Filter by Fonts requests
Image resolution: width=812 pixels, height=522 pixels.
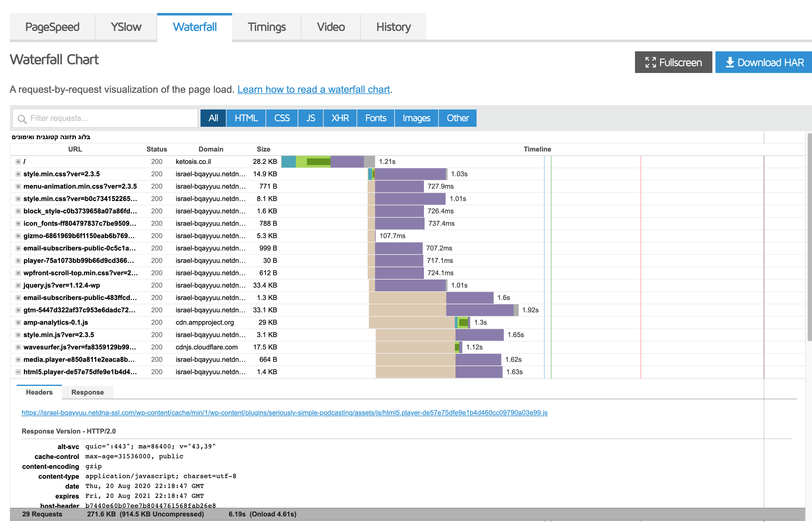click(x=375, y=118)
